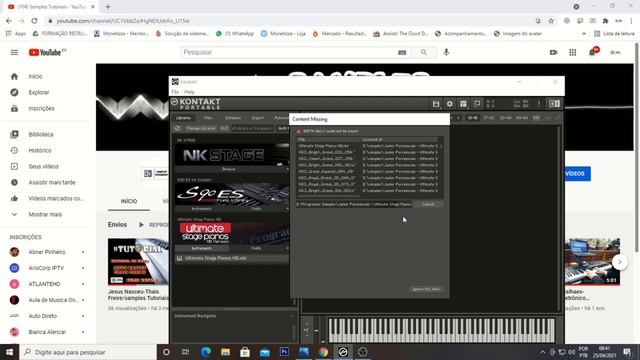640x360 pixels.
Task: Click on-screen keyboard icon in YouTube search box
Action: 402,52
